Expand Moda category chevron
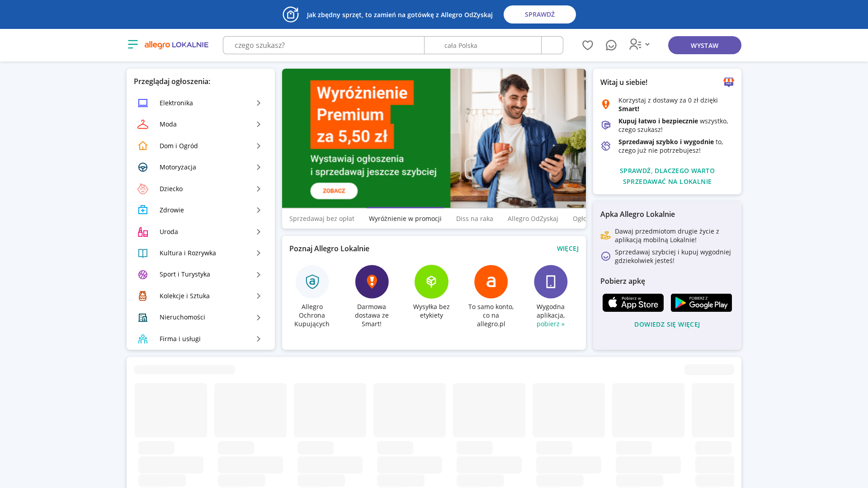Viewport: 868px width, 488px height. [x=259, y=124]
